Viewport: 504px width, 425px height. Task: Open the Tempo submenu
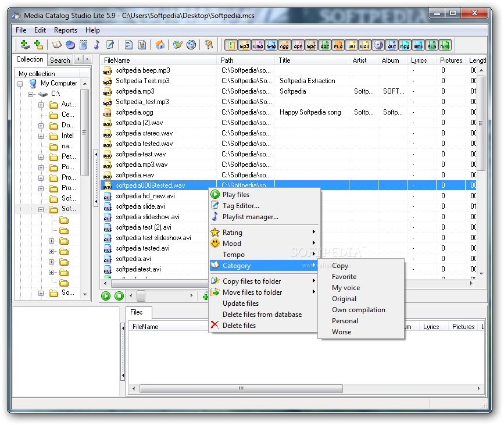(x=264, y=254)
